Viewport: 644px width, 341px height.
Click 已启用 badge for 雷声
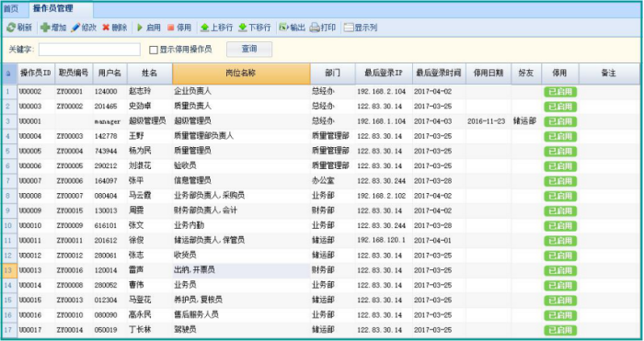click(560, 271)
